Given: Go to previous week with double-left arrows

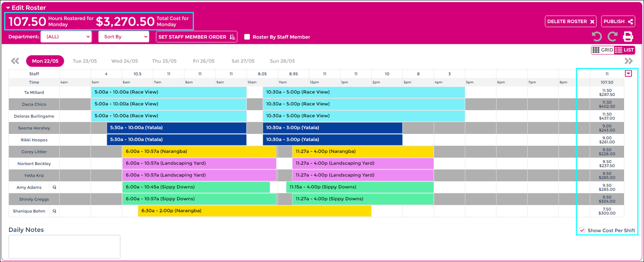Looking at the screenshot, I should pos(15,61).
